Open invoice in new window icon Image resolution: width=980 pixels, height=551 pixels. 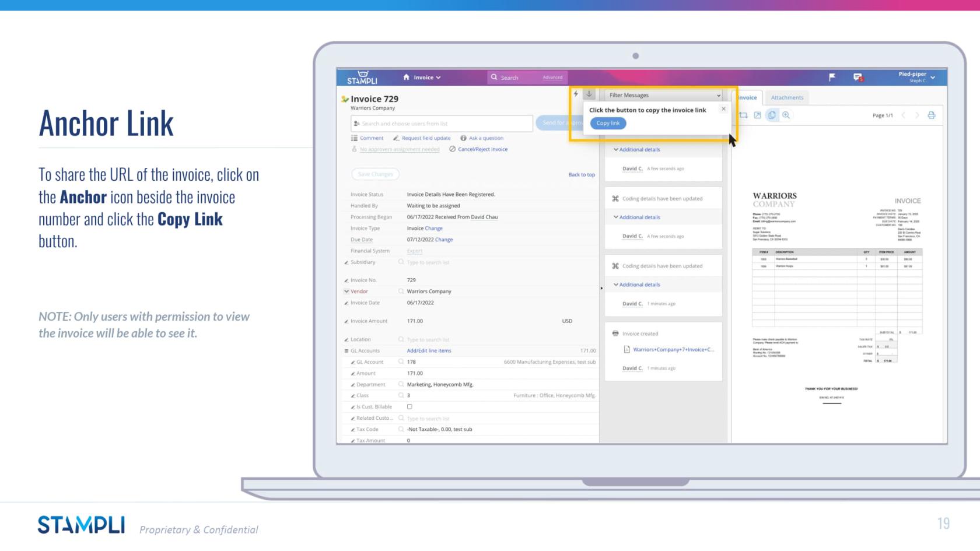point(757,115)
